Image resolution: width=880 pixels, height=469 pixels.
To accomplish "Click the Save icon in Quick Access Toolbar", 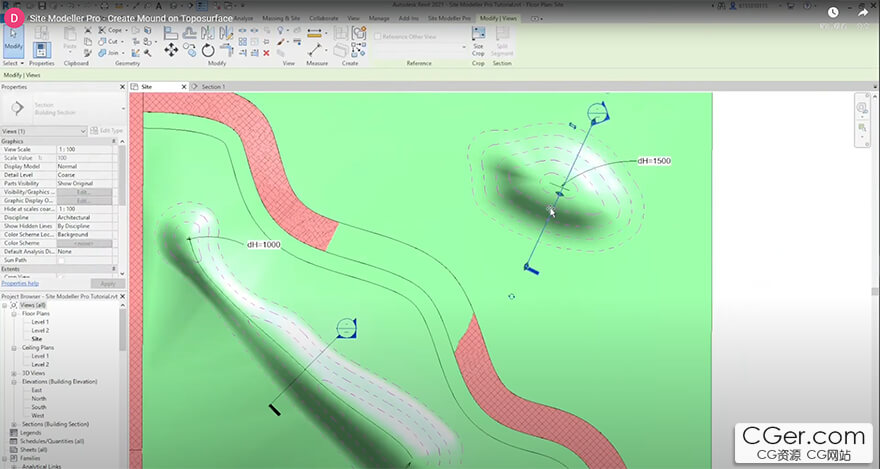I will coord(42,6).
